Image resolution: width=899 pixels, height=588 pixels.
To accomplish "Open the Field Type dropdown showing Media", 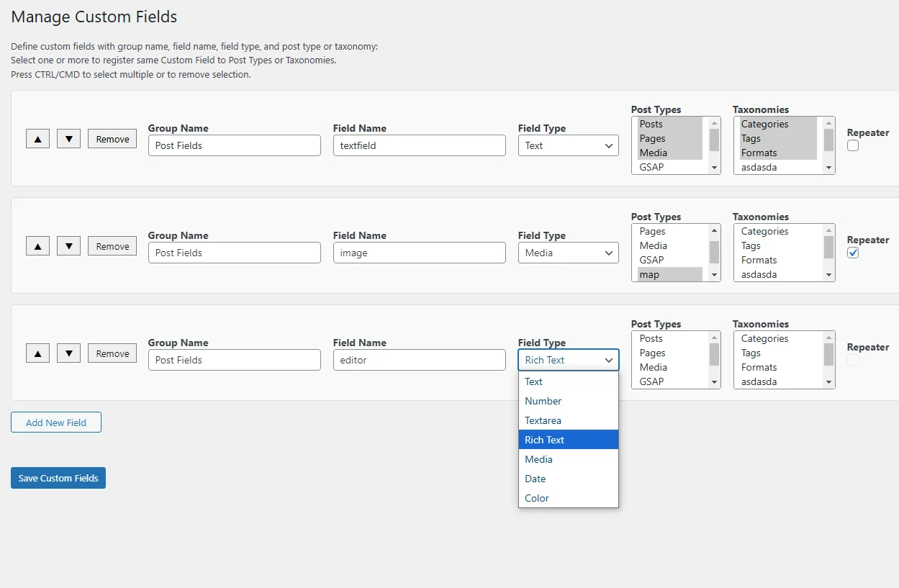I will pyautogui.click(x=568, y=253).
